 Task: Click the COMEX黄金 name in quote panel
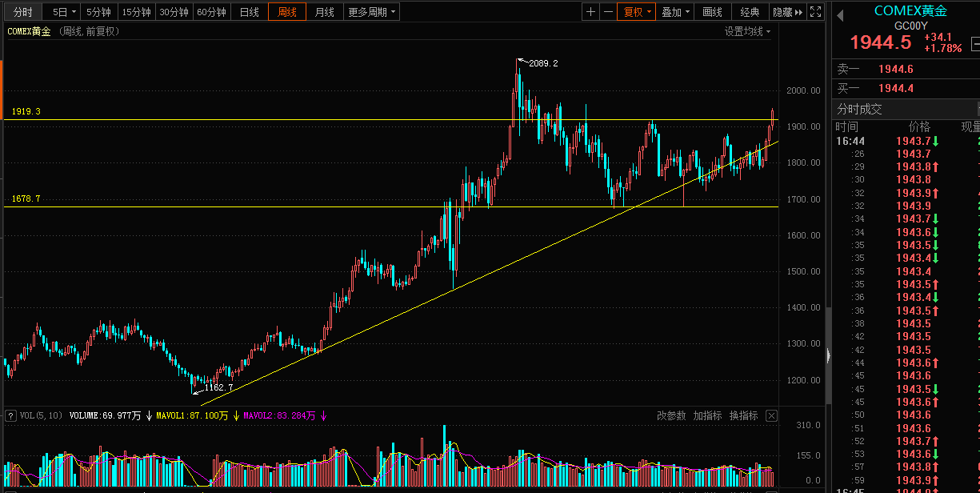click(x=910, y=11)
